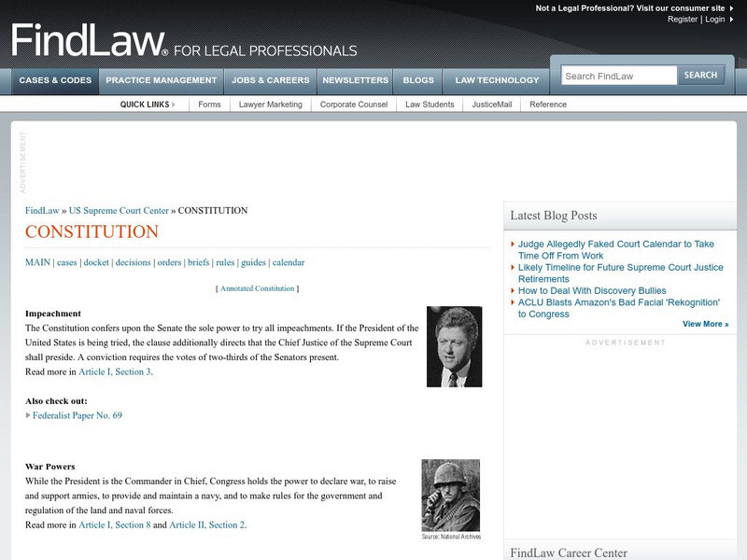Click the SEARCH button
747x560 pixels.
[700, 76]
